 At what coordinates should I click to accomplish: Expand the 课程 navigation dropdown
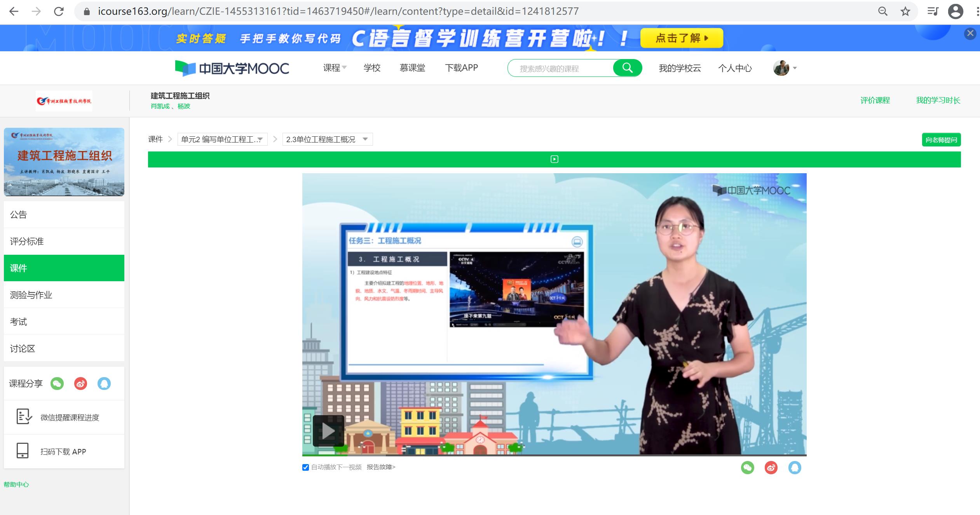[x=335, y=68]
